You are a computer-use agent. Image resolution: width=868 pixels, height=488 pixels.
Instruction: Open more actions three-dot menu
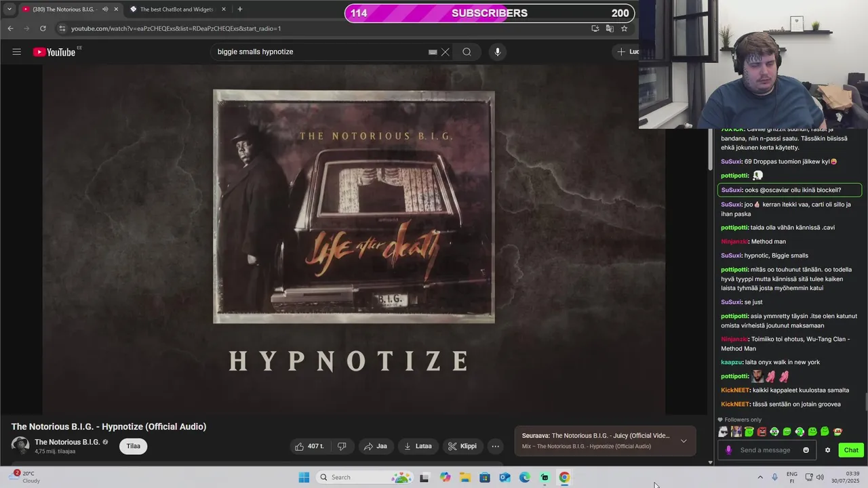click(x=496, y=446)
